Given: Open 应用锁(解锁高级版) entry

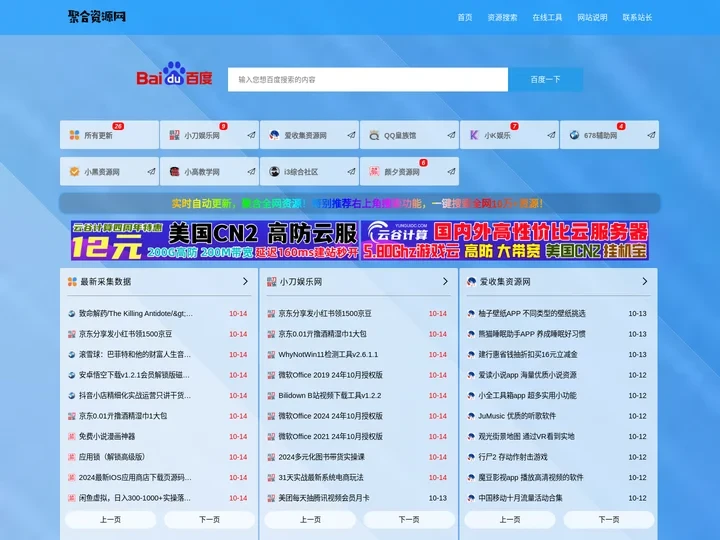Looking at the screenshot, I should coord(112,457).
